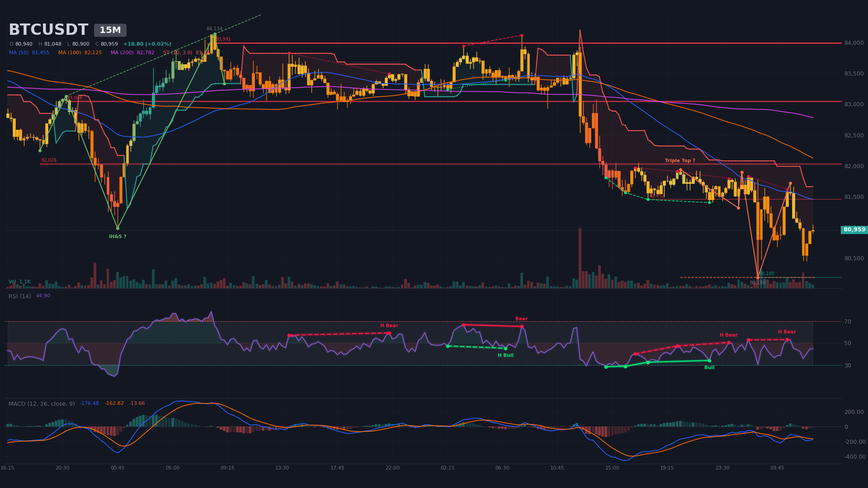Click the 84,000 price axis label

(854, 43)
